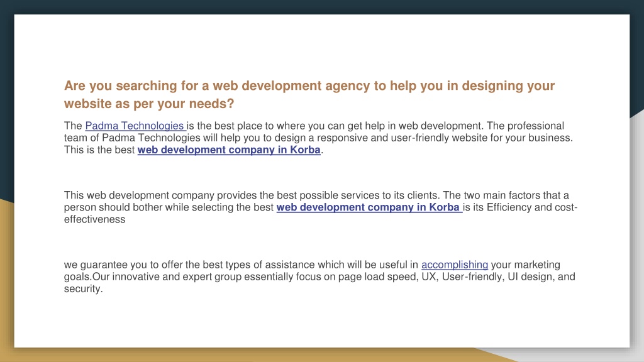
Task: Open the Padma Technologies link
Action: [136, 126]
